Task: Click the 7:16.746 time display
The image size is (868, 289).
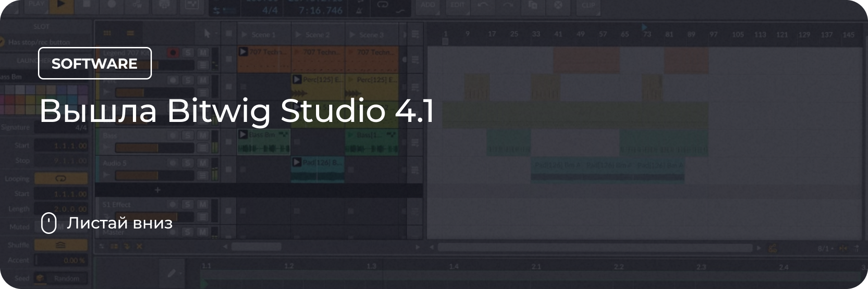Action: pos(321,10)
